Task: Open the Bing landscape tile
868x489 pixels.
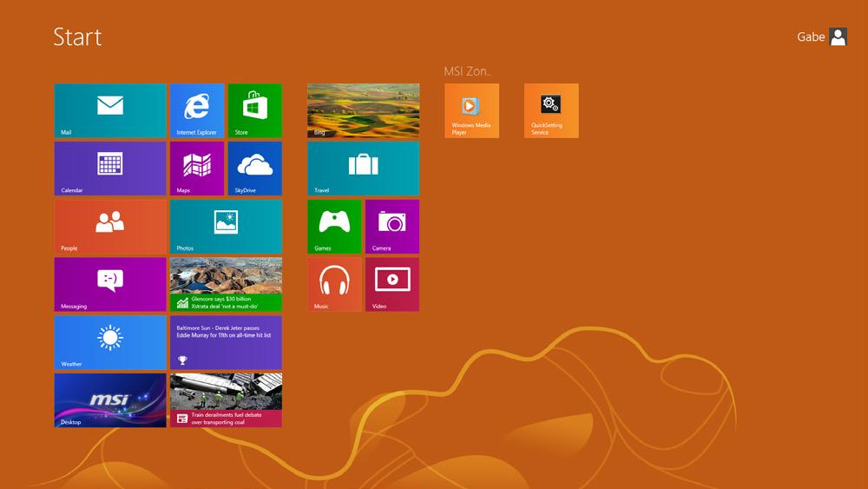Action: (x=363, y=110)
